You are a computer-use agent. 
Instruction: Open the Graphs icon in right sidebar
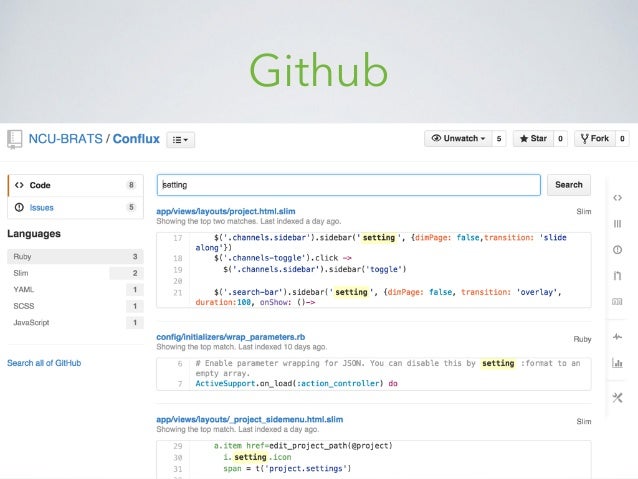[x=617, y=363]
